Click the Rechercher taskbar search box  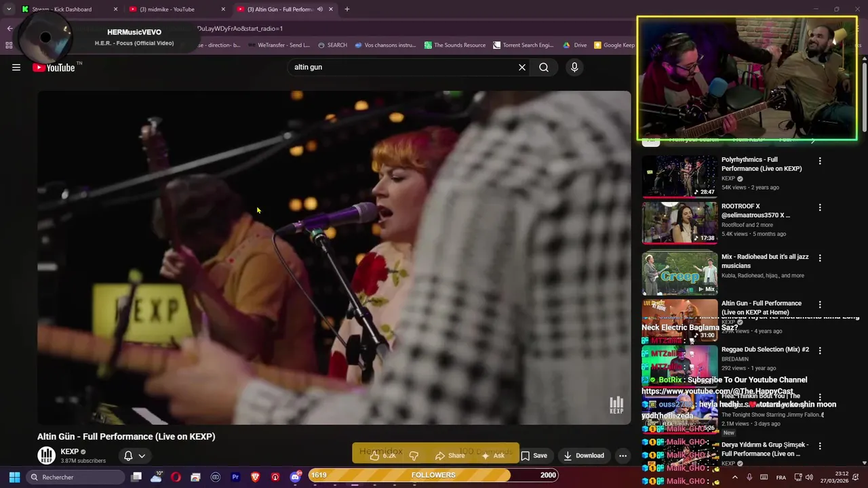tap(77, 477)
